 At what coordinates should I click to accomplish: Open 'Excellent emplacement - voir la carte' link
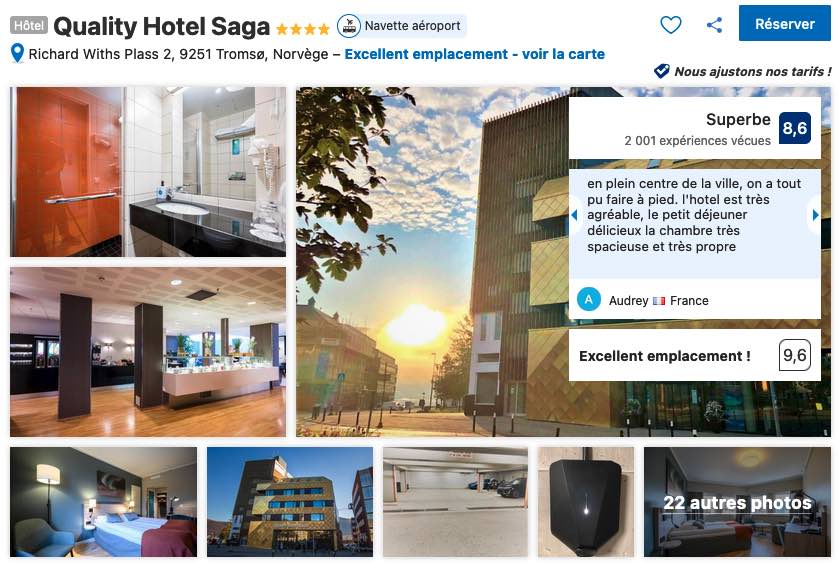(x=474, y=54)
